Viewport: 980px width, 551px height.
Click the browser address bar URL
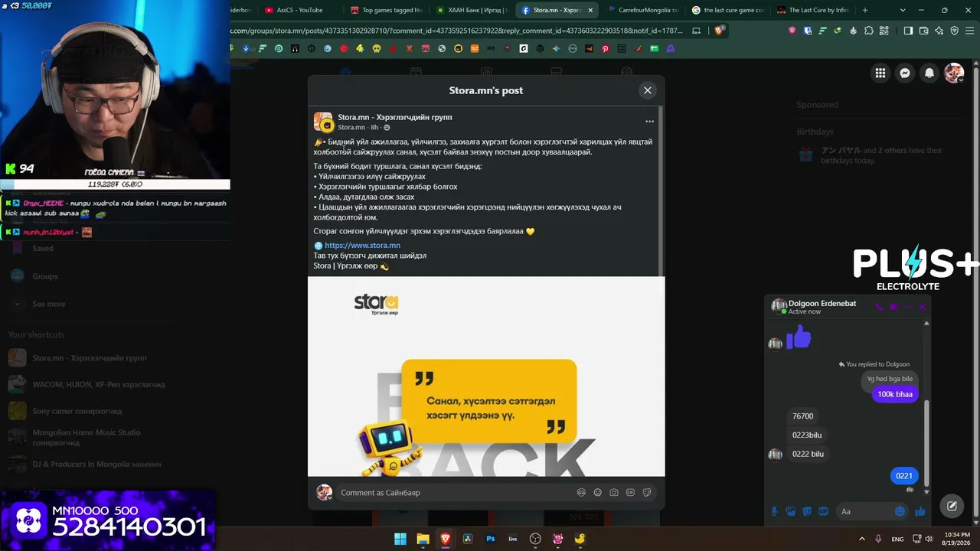tap(458, 31)
